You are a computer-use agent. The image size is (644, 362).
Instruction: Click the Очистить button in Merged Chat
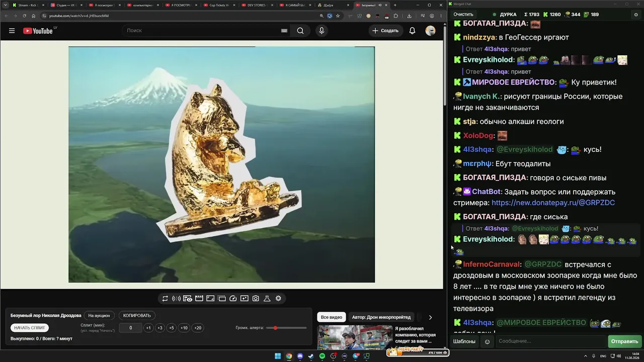(463, 15)
